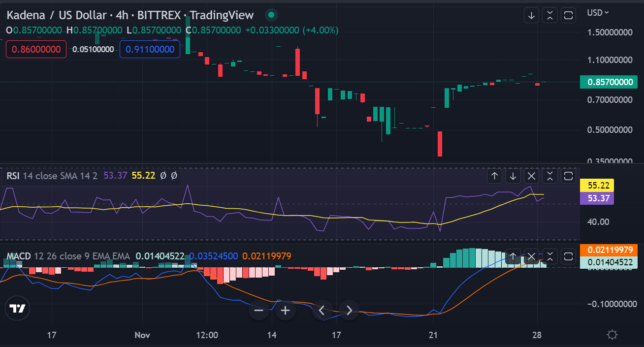
Task: Click the red sell price 0.86000000
Action: pos(36,49)
